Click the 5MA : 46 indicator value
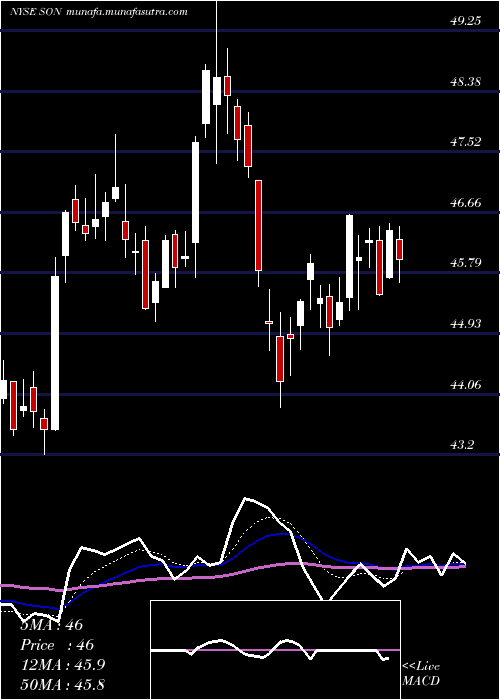Screen dimensions: 500x700 coord(52,625)
